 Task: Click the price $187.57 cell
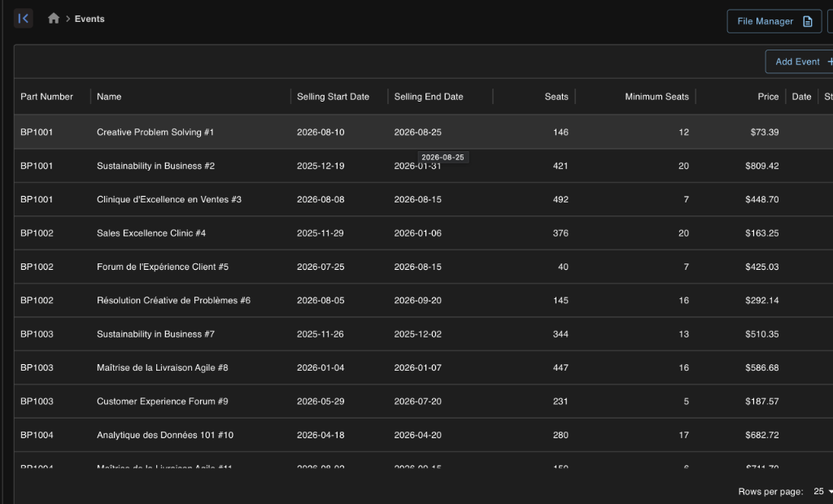[x=761, y=402]
